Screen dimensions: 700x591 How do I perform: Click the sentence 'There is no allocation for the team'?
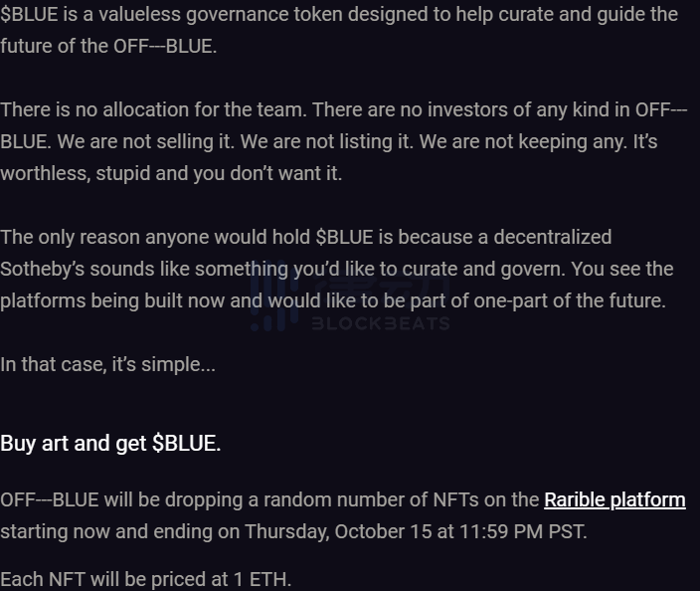tap(153, 109)
